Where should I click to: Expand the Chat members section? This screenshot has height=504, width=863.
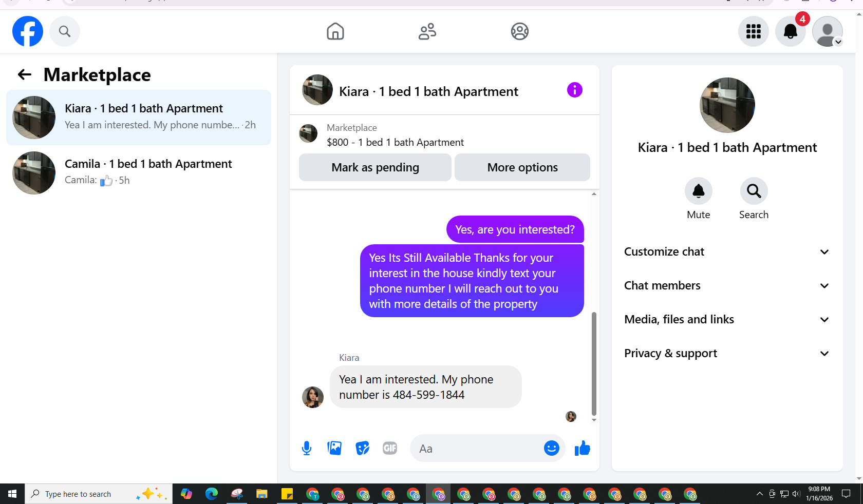727,285
